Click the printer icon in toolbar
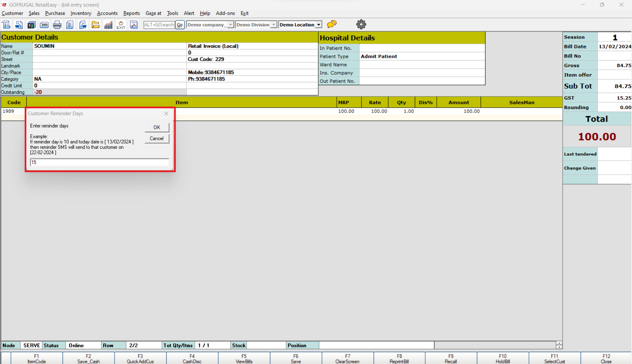The height and width of the screenshot is (364, 632). pos(57,25)
